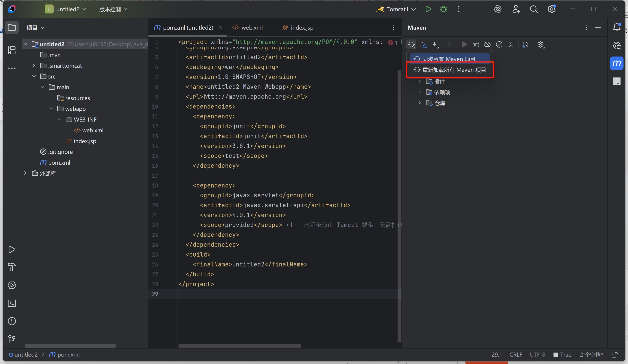Expand 外部库 external libraries node

25,173
